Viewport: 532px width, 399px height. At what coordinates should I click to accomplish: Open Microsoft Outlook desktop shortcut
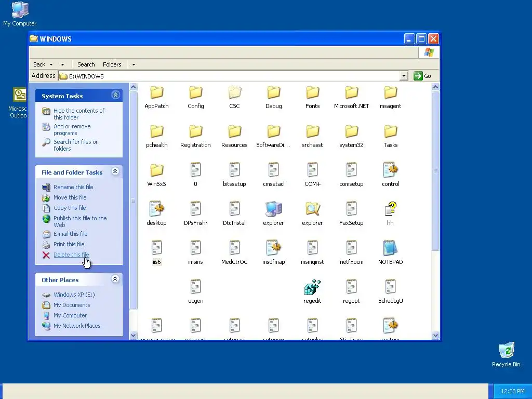tap(19, 103)
